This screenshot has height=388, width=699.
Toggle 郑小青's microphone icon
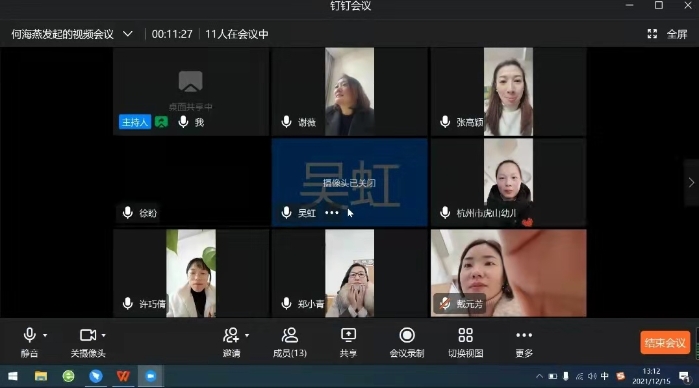[x=287, y=303]
